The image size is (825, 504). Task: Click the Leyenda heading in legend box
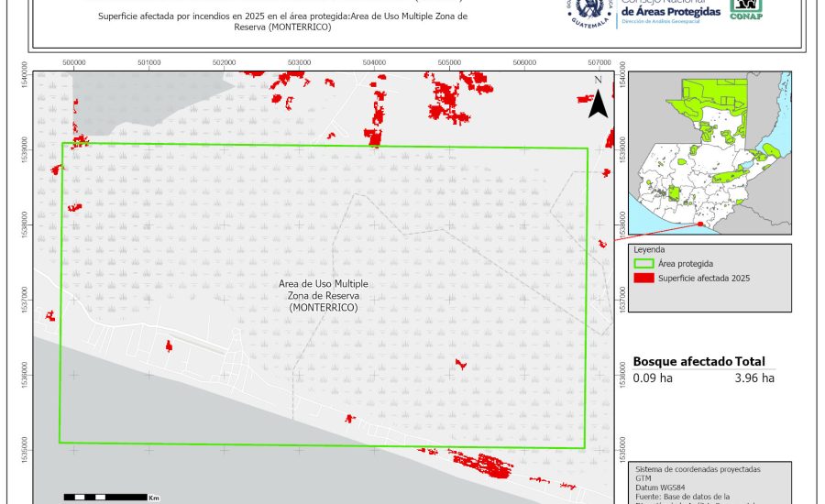point(649,249)
